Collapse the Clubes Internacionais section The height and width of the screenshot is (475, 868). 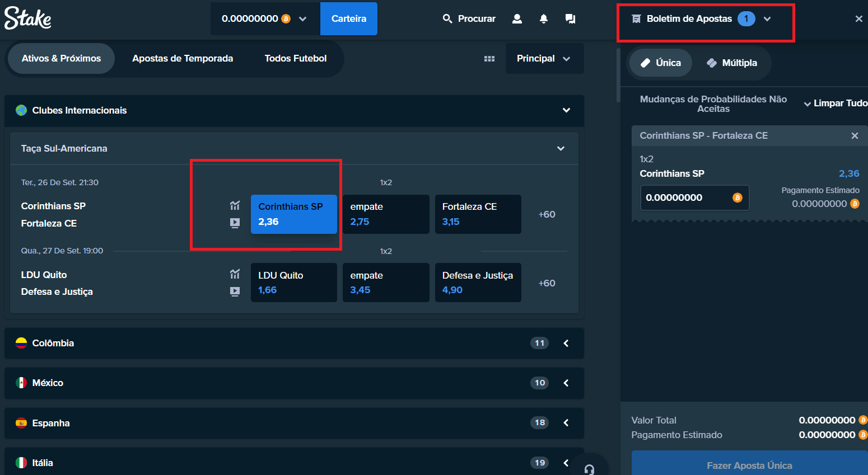(x=566, y=110)
